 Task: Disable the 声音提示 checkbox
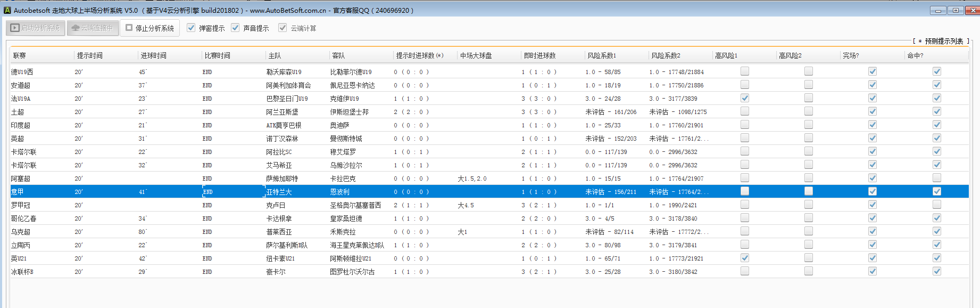click(x=235, y=28)
